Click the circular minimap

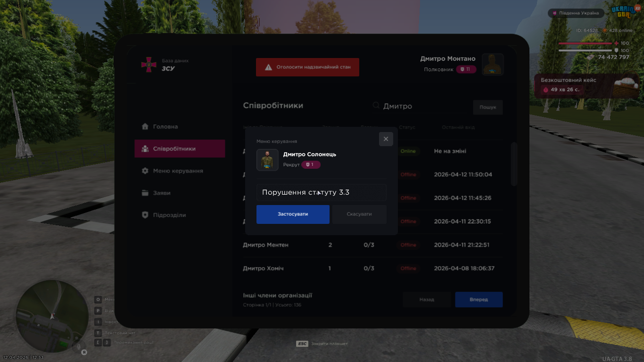click(52, 316)
